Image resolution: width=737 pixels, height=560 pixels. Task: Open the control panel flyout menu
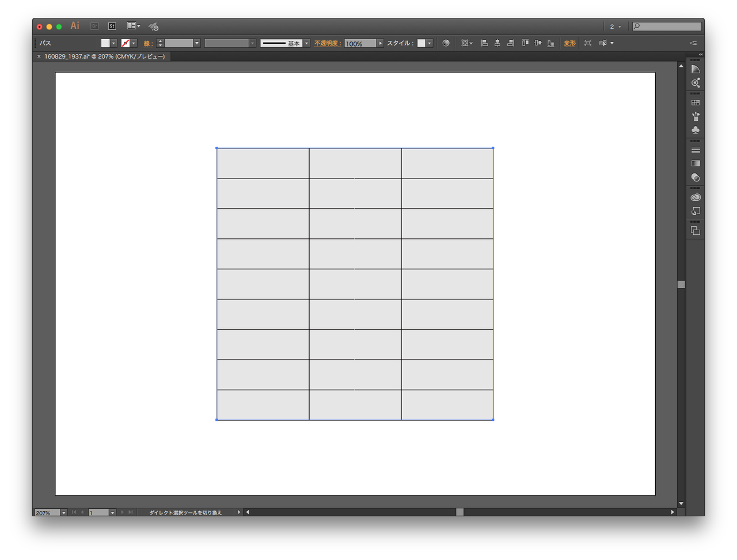pos(693,43)
